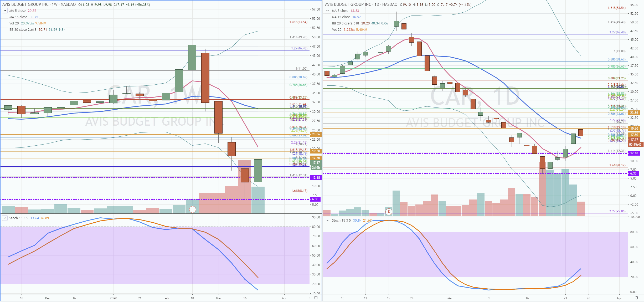This screenshot has height=302, width=644.
Task: Click the 23.86 price label on daily axis
Action: click(x=634, y=113)
